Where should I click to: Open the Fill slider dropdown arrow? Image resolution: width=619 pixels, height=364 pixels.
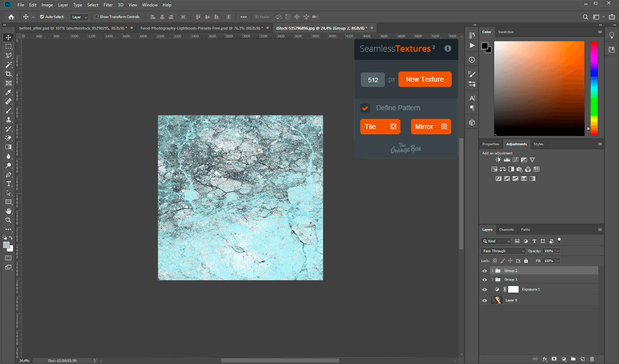[x=558, y=261]
